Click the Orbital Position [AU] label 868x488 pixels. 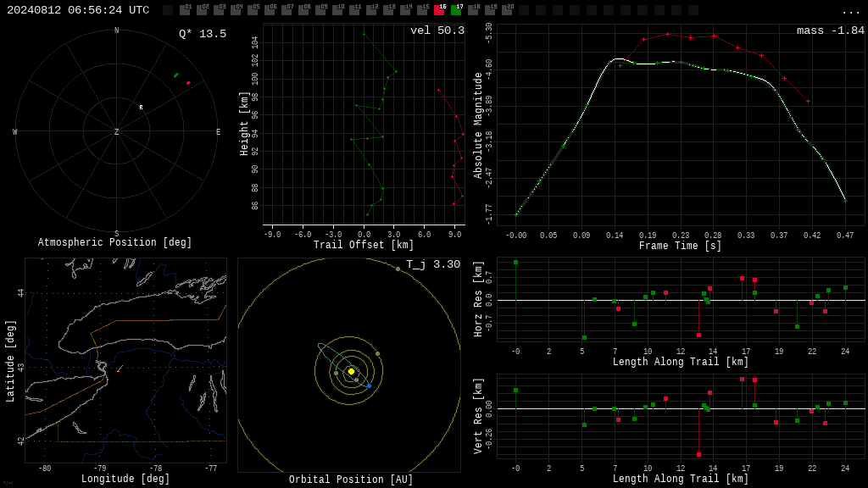point(351,480)
